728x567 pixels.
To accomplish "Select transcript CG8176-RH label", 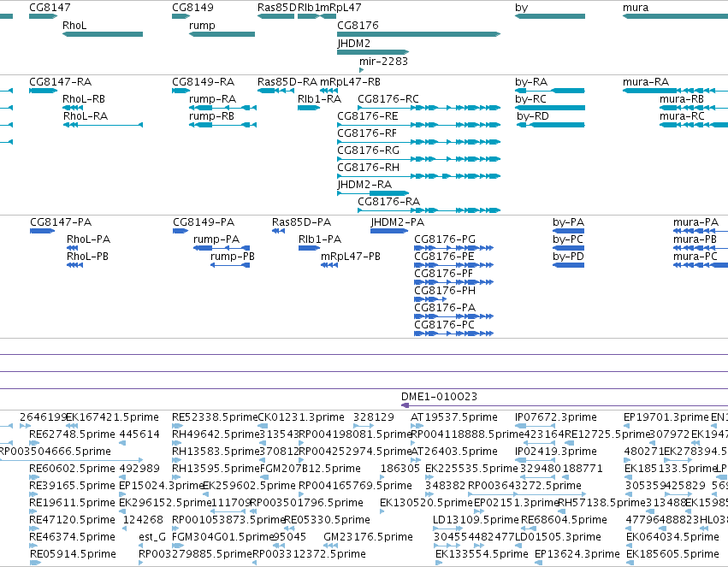I will [x=368, y=168].
